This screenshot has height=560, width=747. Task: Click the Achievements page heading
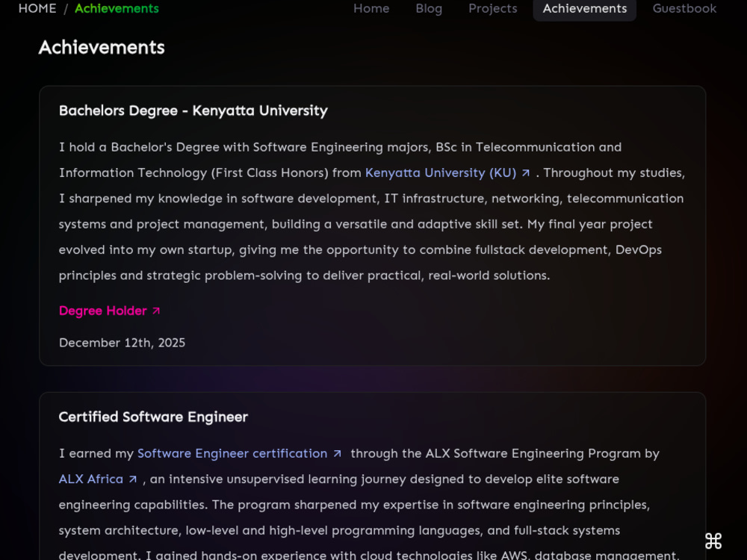102,47
